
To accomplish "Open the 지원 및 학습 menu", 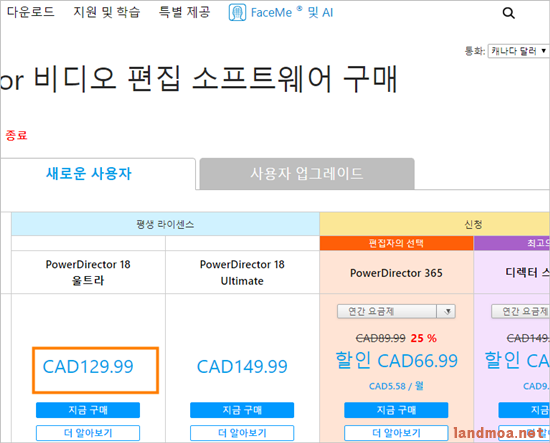I will click(107, 12).
